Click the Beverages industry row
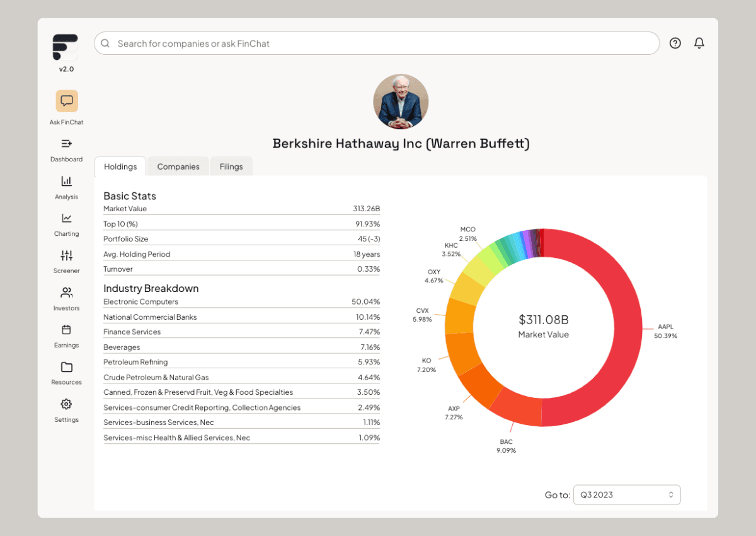The height and width of the screenshot is (536, 756). click(241, 347)
